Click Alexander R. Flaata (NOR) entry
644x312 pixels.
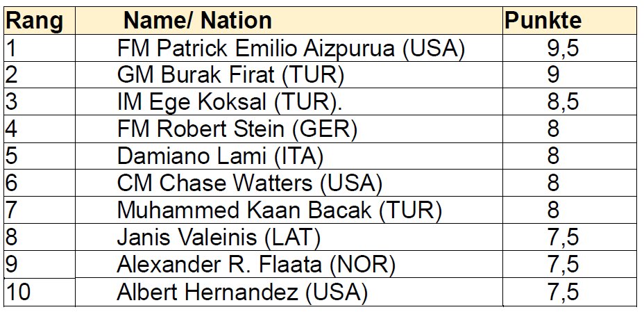[256, 265]
